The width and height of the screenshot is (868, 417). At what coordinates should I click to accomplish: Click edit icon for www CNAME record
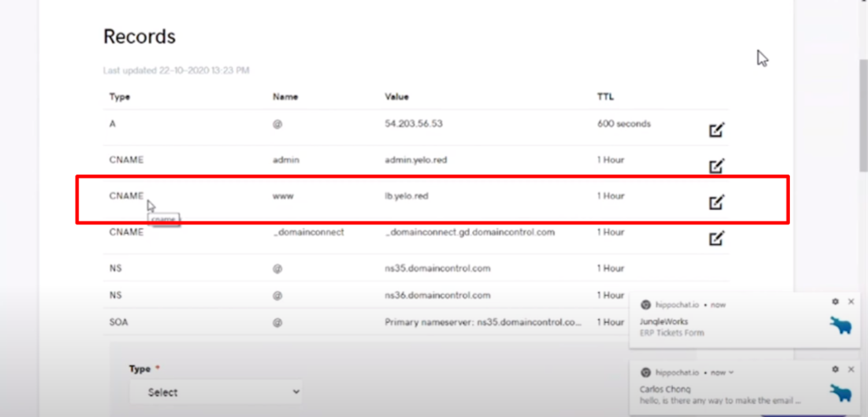(x=716, y=202)
